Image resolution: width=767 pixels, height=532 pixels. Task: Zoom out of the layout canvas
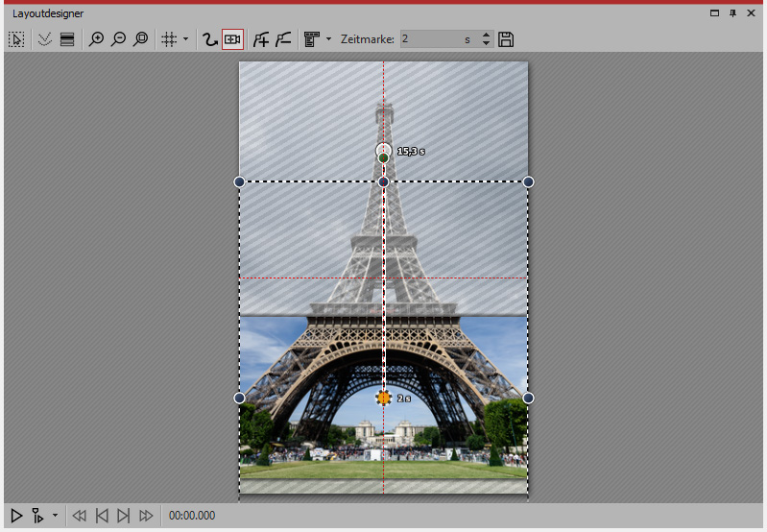pos(118,39)
